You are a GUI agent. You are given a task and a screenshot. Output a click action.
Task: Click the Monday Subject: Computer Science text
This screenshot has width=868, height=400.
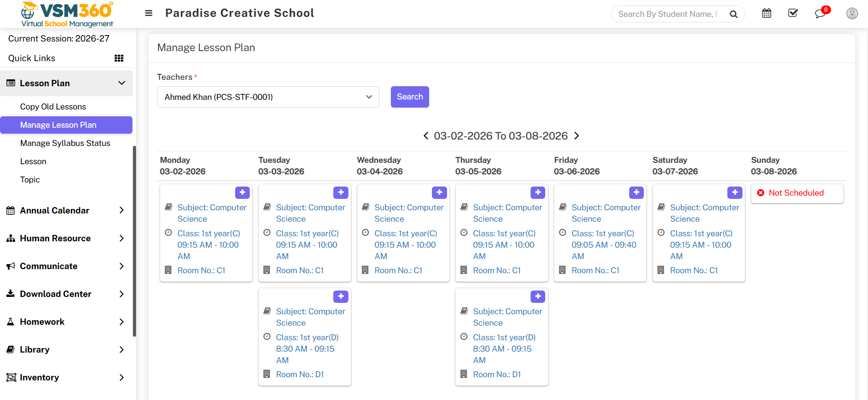pyautogui.click(x=212, y=213)
